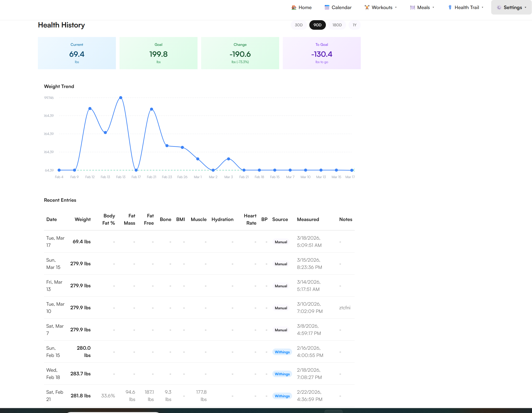Open the Health Trail dropdown arrow

click(482, 7)
